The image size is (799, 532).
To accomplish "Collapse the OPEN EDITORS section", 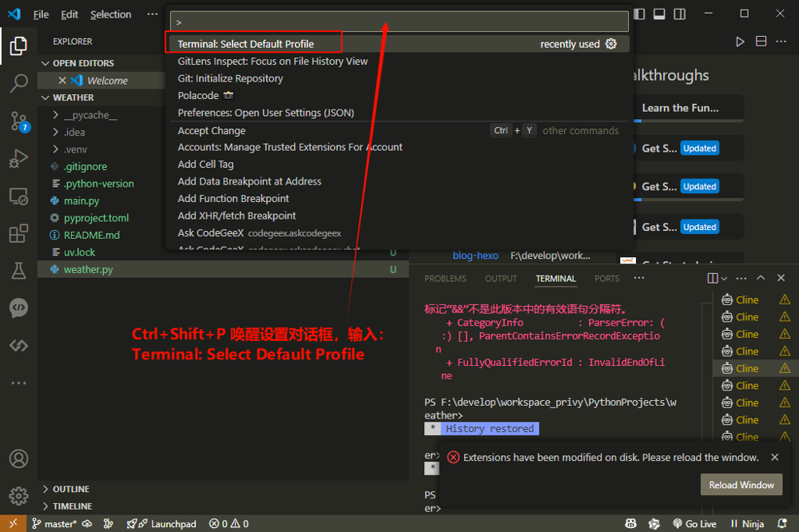I will 82,63.
